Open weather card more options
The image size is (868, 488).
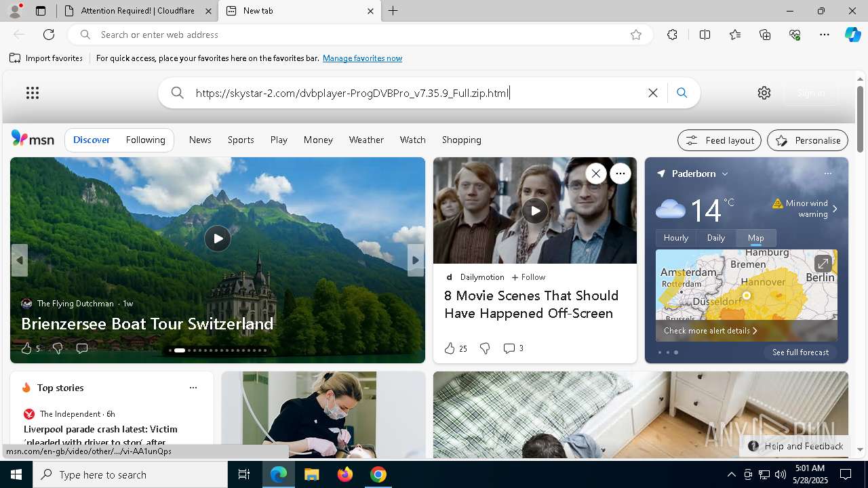828,174
